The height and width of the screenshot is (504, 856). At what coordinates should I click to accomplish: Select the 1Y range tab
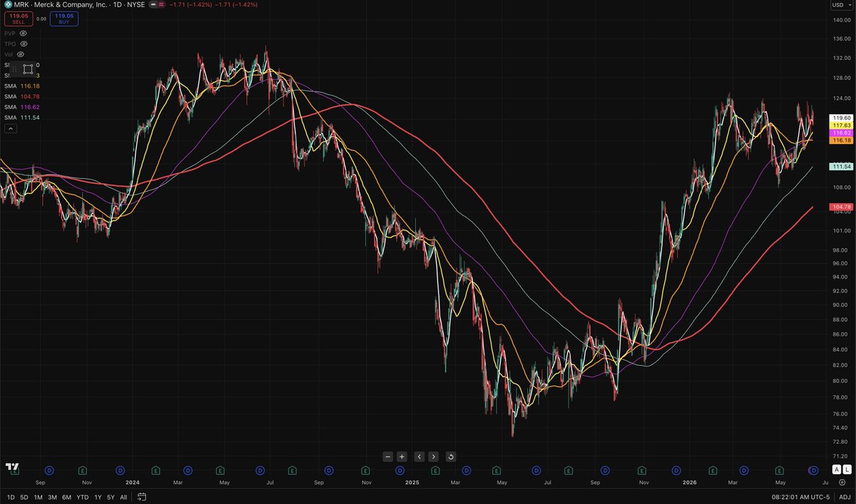[98, 496]
